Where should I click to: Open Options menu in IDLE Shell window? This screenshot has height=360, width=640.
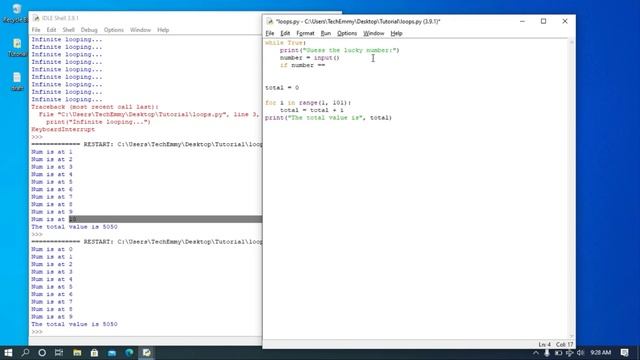[113, 30]
